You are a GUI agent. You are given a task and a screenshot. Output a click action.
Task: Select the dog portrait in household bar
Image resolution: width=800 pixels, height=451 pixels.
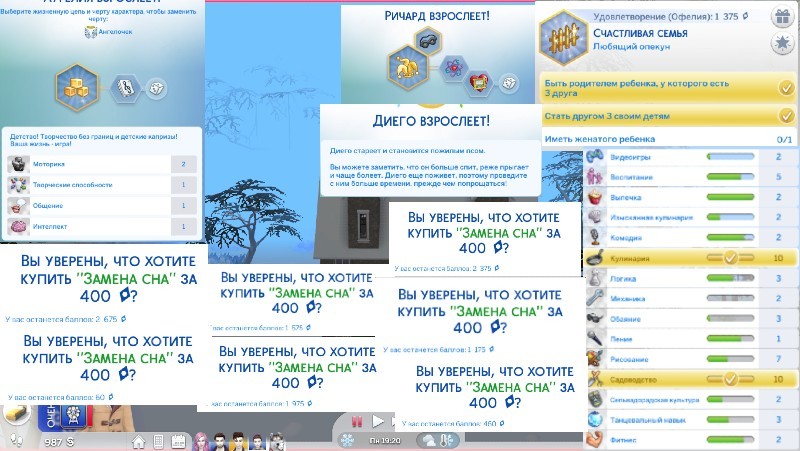(276, 441)
